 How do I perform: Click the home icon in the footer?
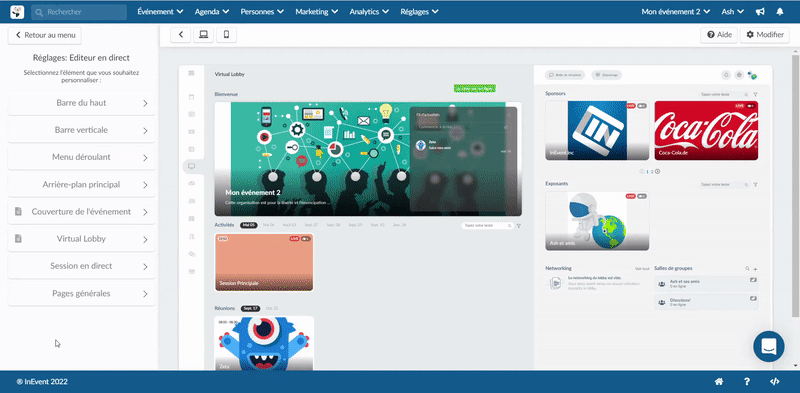[719, 381]
